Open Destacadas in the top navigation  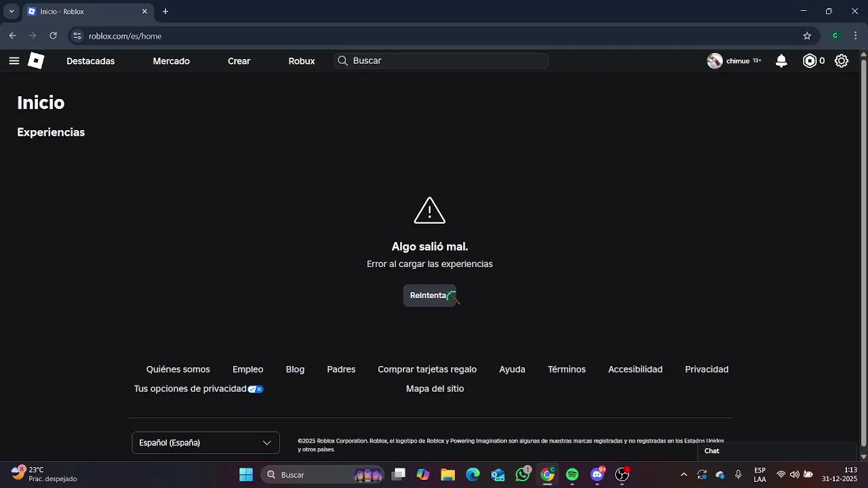tap(90, 61)
